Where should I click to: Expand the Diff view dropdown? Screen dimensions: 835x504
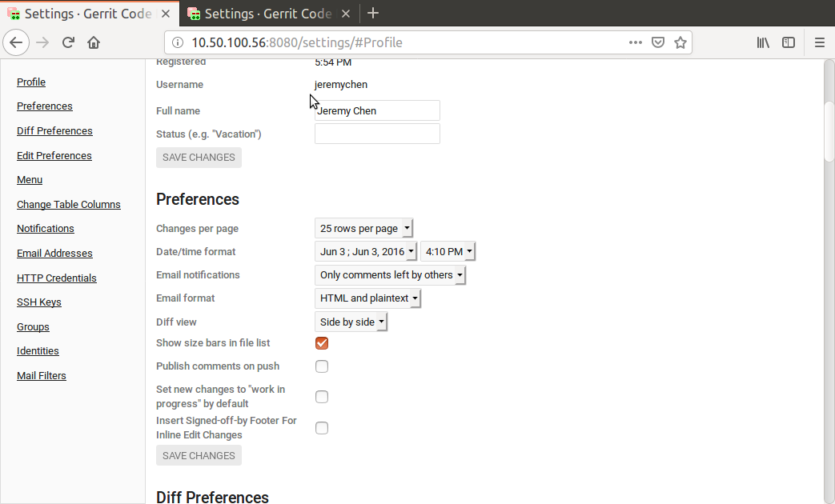(351, 322)
